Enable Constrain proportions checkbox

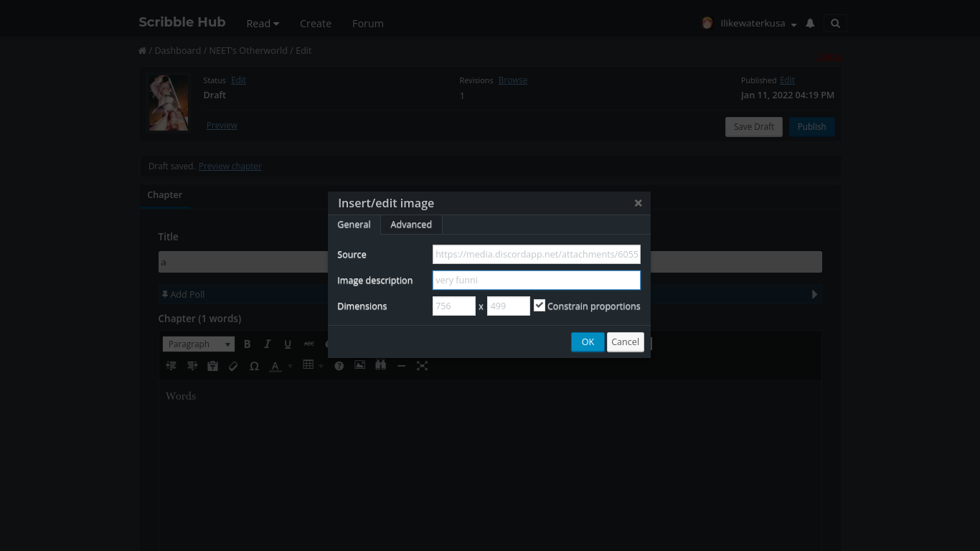pyautogui.click(x=540, y=305)
